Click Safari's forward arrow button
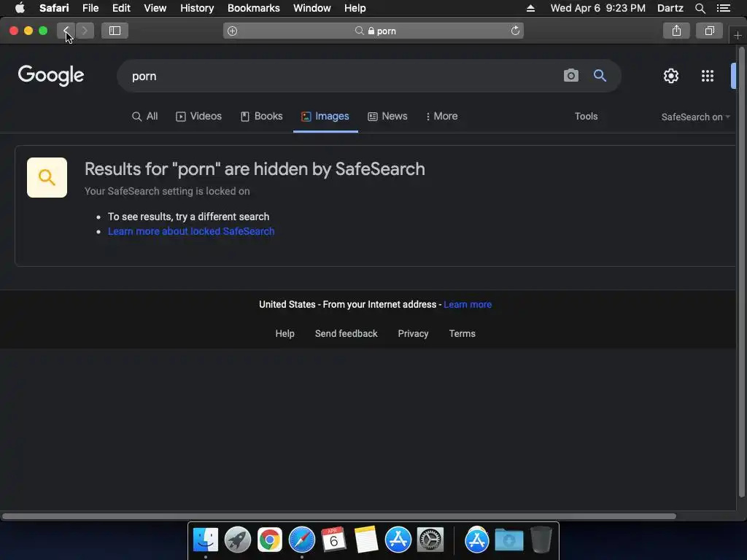Image resolution: width=747 pixels, height=560 pixels. point(85,31)
